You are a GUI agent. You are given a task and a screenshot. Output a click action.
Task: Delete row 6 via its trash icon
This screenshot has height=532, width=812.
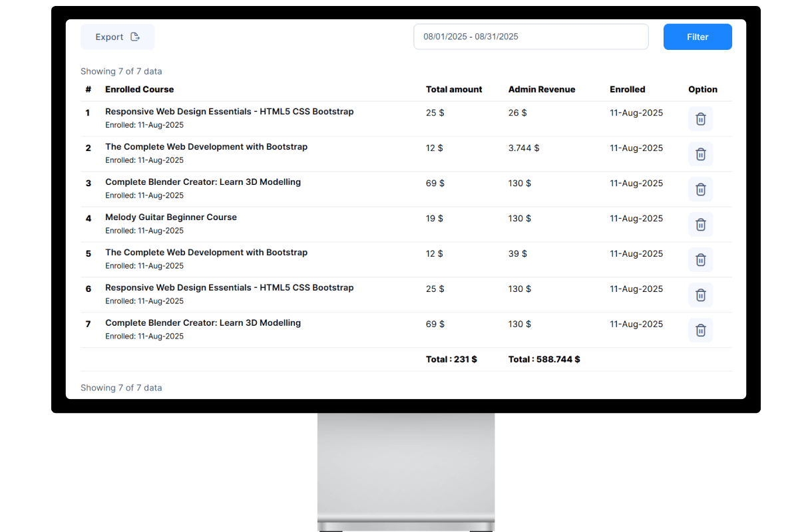(x=700, y=295)
